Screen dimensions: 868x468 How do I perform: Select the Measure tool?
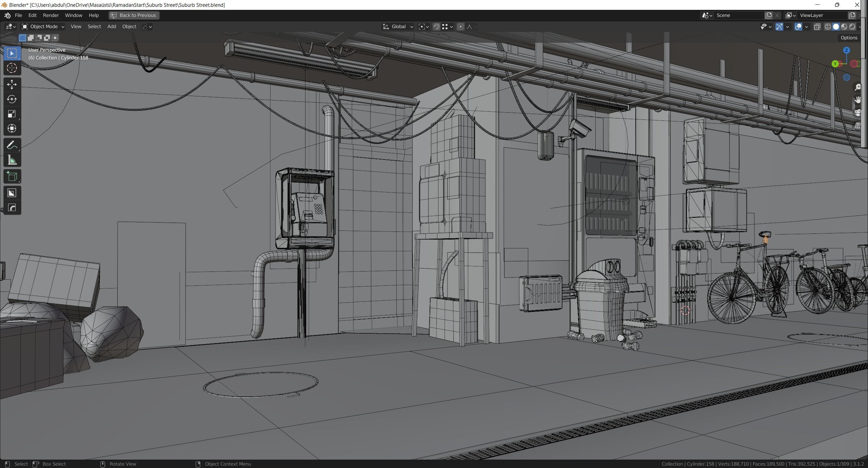pos(12,160)
